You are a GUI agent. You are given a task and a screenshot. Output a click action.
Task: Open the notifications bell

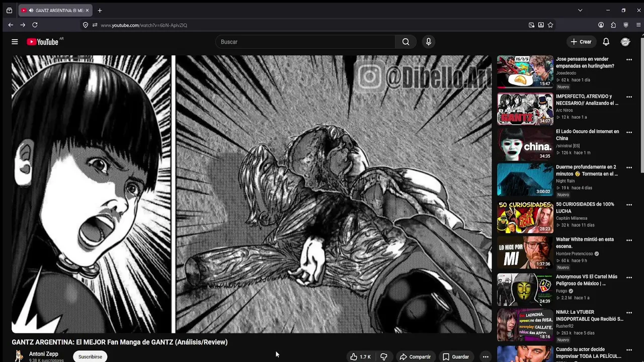(x=606, y=42)
